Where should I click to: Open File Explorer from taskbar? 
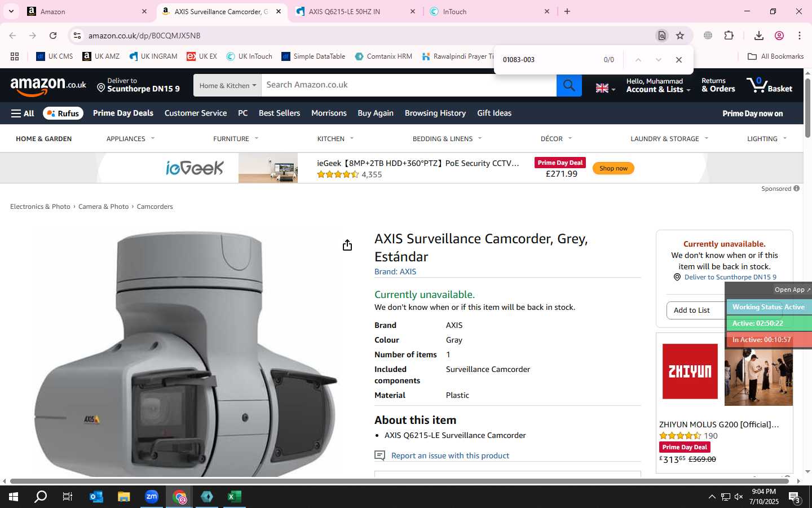(123, 497)
